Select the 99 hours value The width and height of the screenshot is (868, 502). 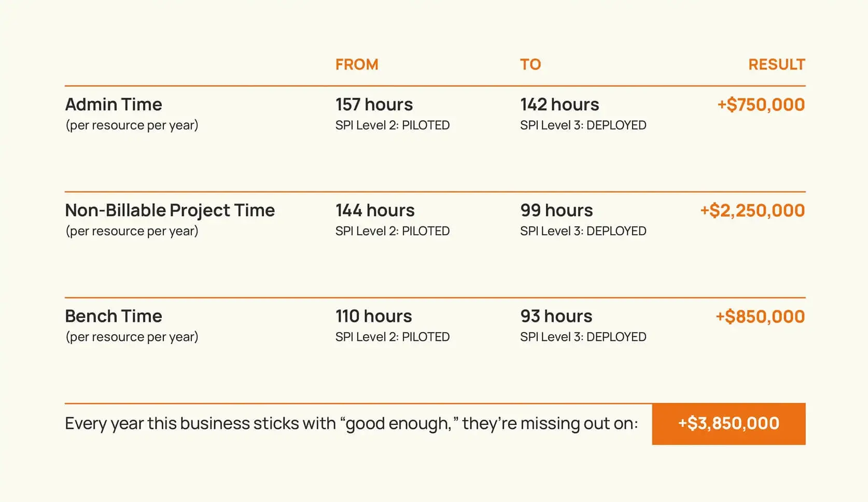coord(556,210)
